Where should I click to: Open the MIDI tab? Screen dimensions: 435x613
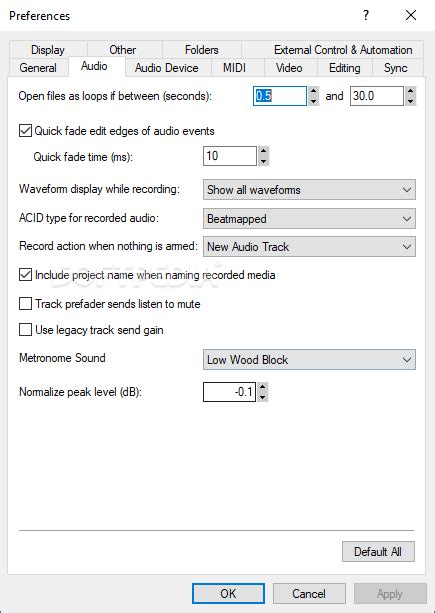[235, 68]
